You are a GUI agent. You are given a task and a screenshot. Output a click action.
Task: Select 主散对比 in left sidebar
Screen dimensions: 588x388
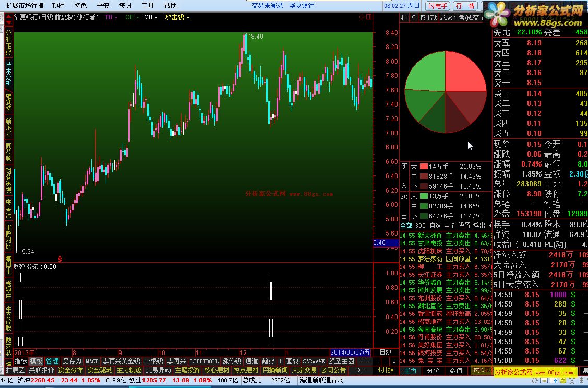point(9,237)
